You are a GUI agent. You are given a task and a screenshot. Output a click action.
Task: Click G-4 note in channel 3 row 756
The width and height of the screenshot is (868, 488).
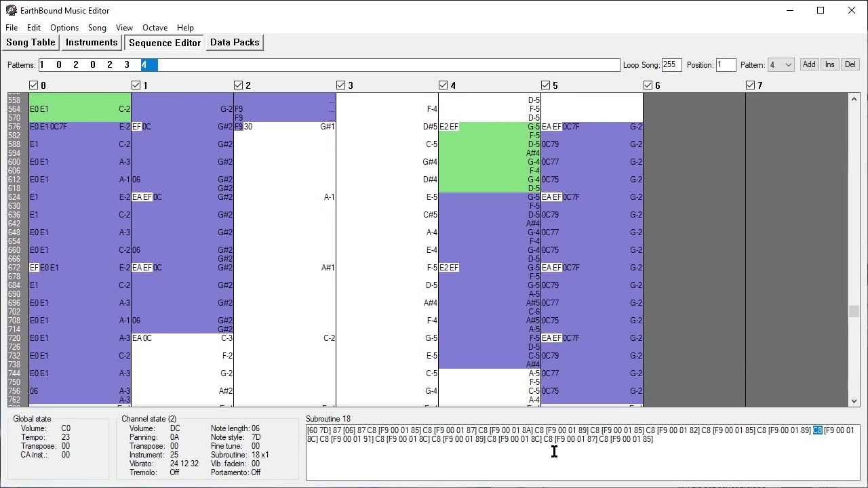(431, 391)
